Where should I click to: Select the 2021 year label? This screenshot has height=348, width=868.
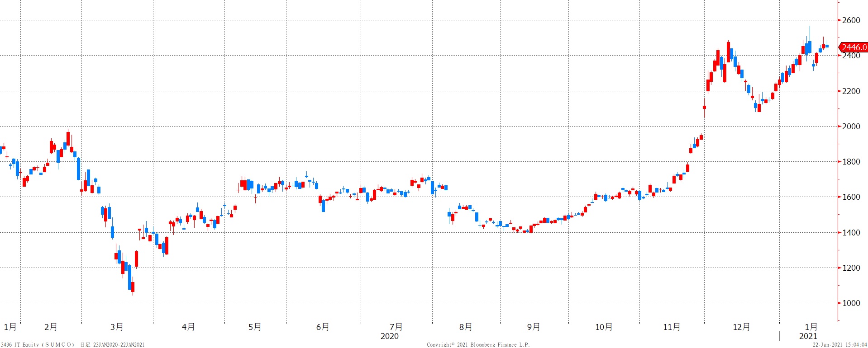pos(808,336)
